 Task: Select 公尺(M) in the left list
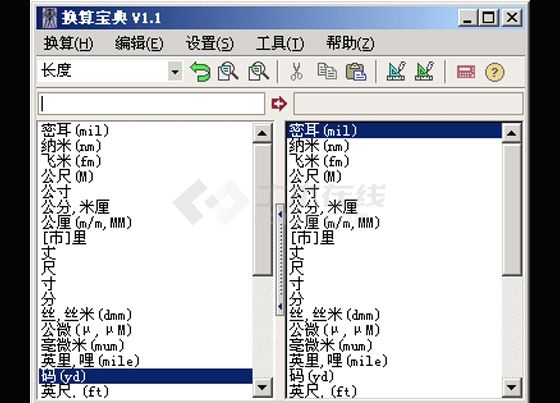tap(146, 176)
